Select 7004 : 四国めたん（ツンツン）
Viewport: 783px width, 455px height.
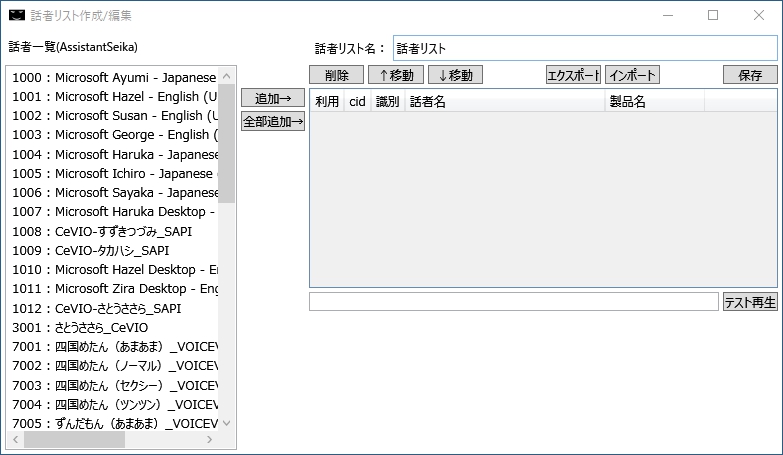[114, 405]
